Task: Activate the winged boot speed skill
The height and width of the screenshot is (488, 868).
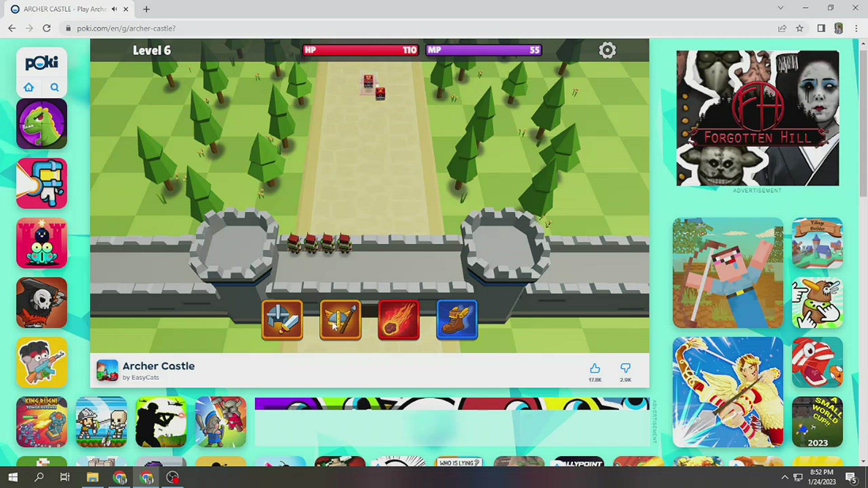Action: 457,320
